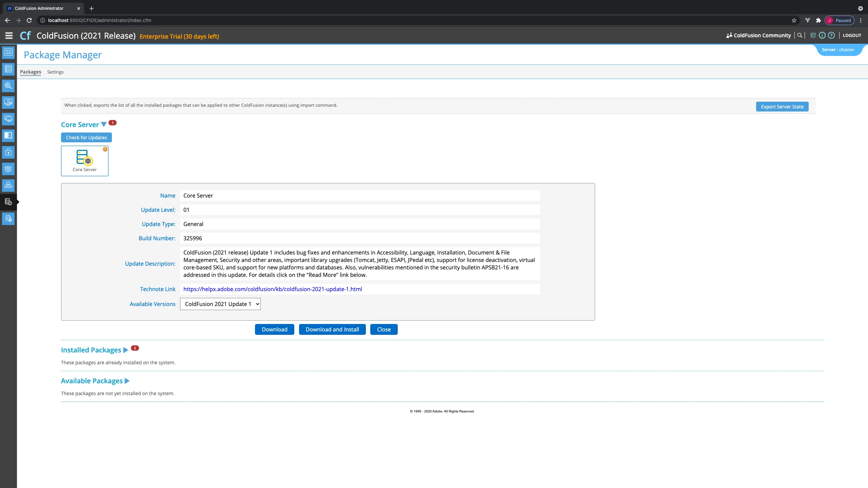The width and height of the screenshot is (868, 488).
Task: Click the magnifier-with-gear sidebar icon
Action: coord(8,85)
